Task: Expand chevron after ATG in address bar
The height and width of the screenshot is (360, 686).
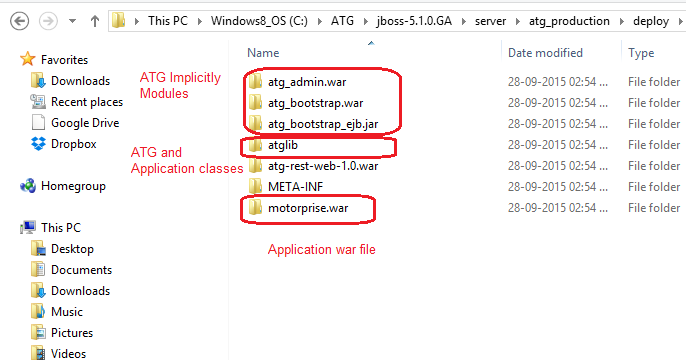Action: pos(366,21)
